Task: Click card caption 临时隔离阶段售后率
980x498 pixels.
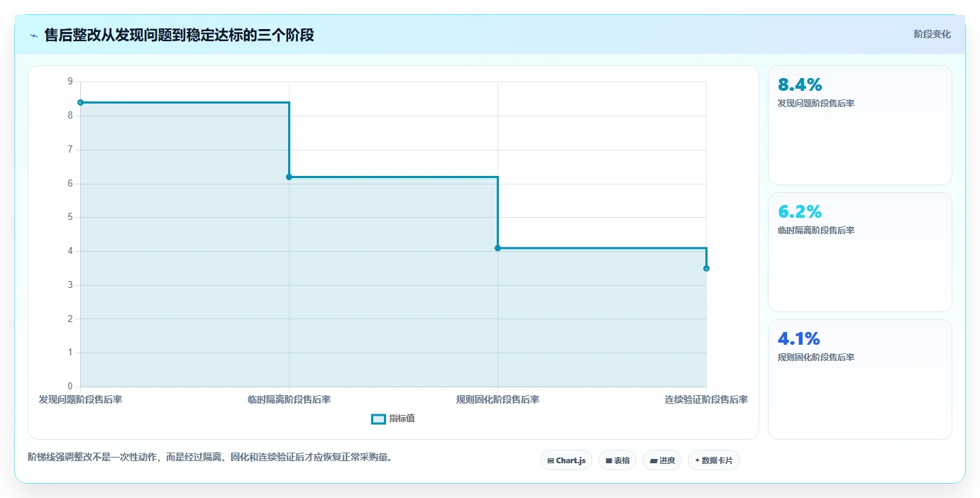Action: click(x=816, y=231)
